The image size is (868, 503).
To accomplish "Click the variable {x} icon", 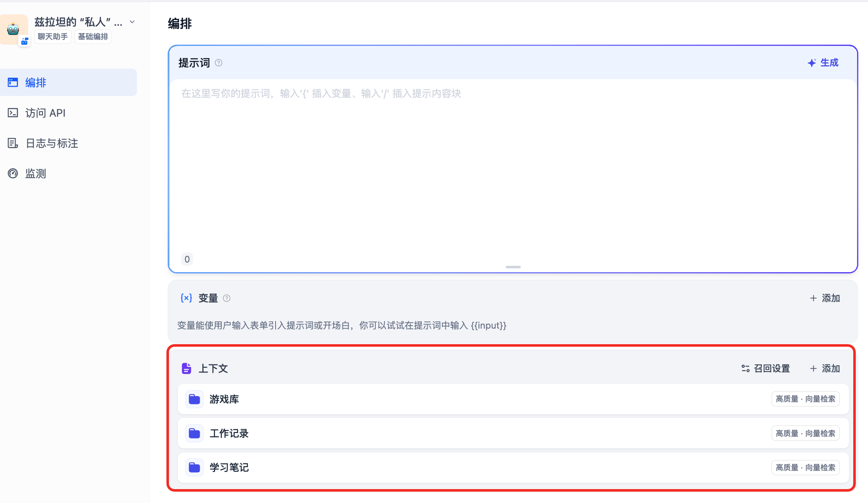I will 186,298.
